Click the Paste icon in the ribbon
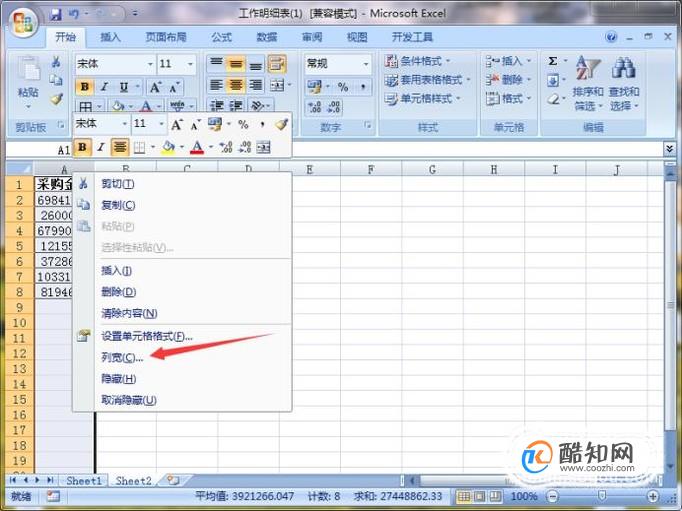682x511 pixels. pyautogui.click(x=28, y=70)
